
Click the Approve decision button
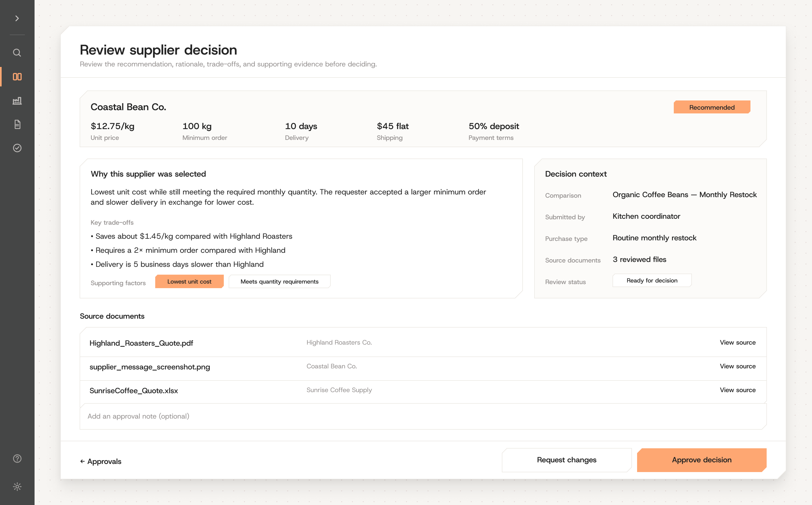[702, 460]
